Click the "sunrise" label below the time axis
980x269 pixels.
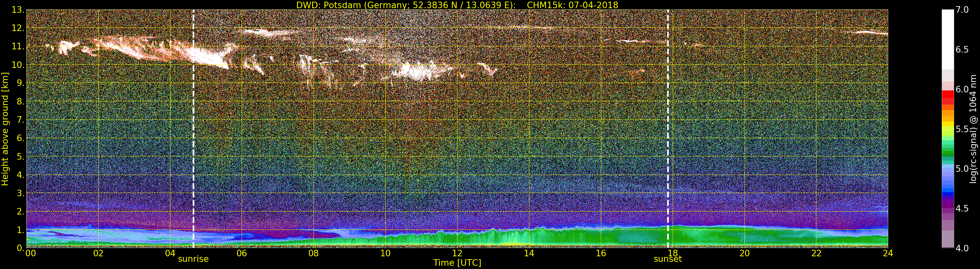[x=193, y=259]
